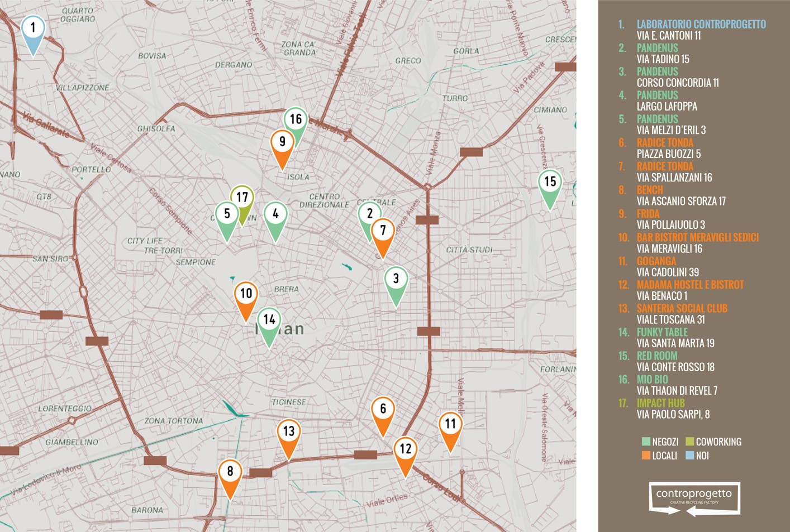The width and height of the screenshot is (790, 532).
Task: Click the Goganga legend entry
Action: 656,261
